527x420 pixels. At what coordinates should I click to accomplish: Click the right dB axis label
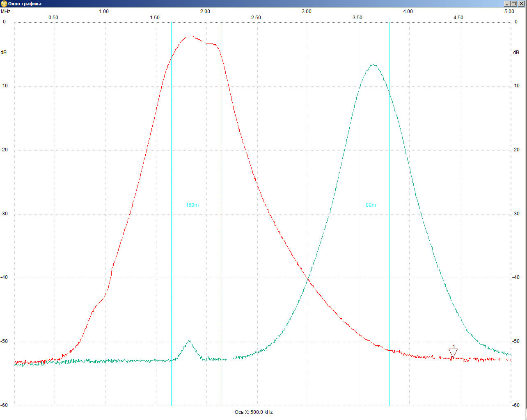tap(516, 52)
